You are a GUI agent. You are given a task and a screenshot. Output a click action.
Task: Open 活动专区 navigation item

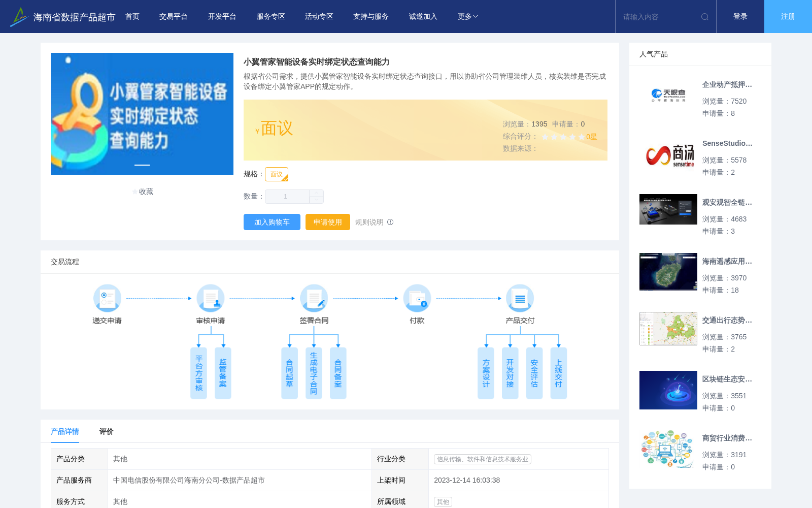coord(319,17)
